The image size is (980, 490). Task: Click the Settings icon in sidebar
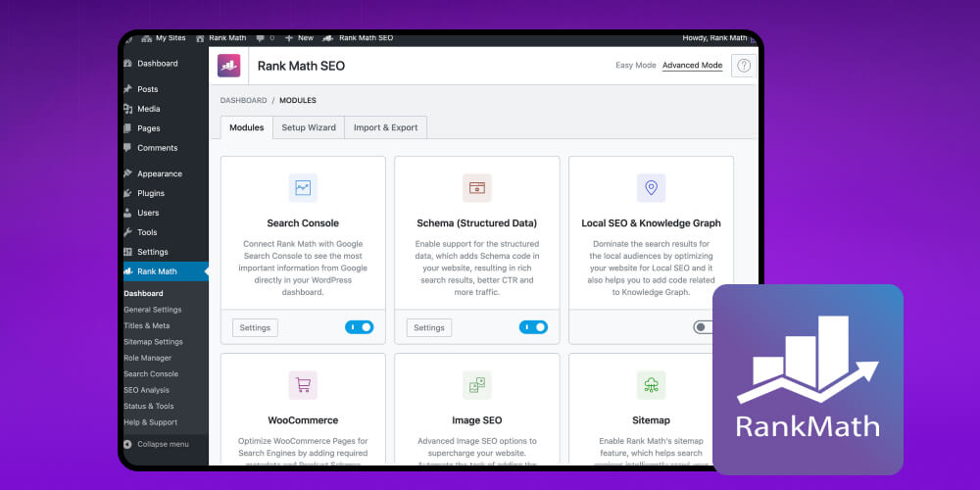[x=127, y=252]
